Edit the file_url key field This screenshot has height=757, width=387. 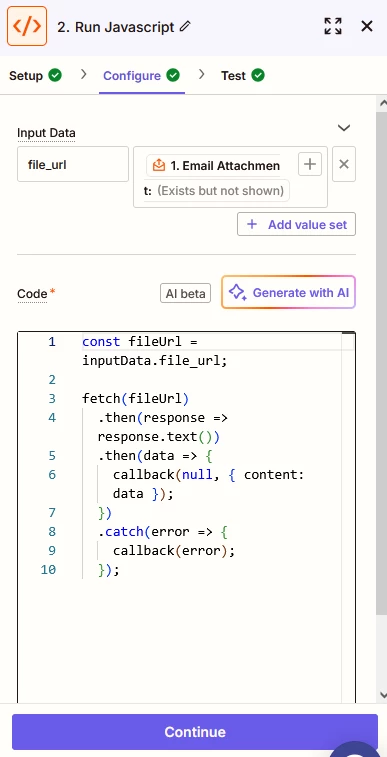click(x=73, y=164)
